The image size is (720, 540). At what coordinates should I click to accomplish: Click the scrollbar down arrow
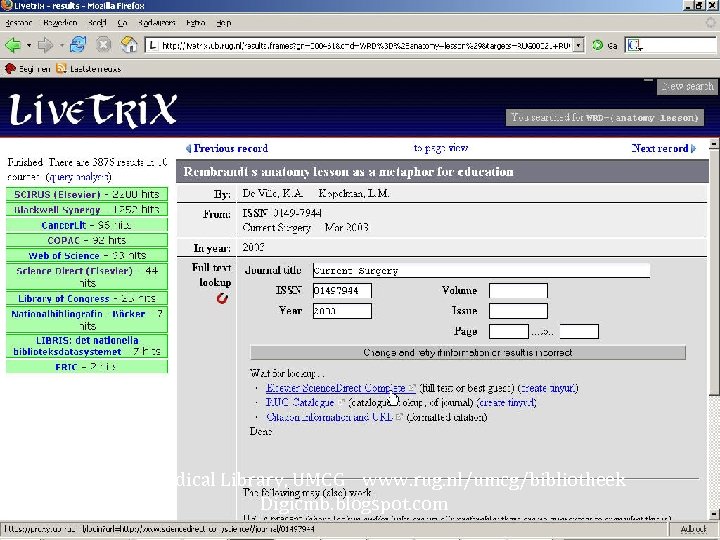[714, 513]
